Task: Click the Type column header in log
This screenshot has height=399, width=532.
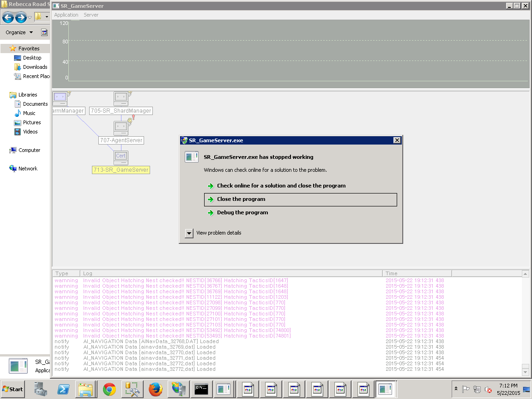Action: point(66,273)
